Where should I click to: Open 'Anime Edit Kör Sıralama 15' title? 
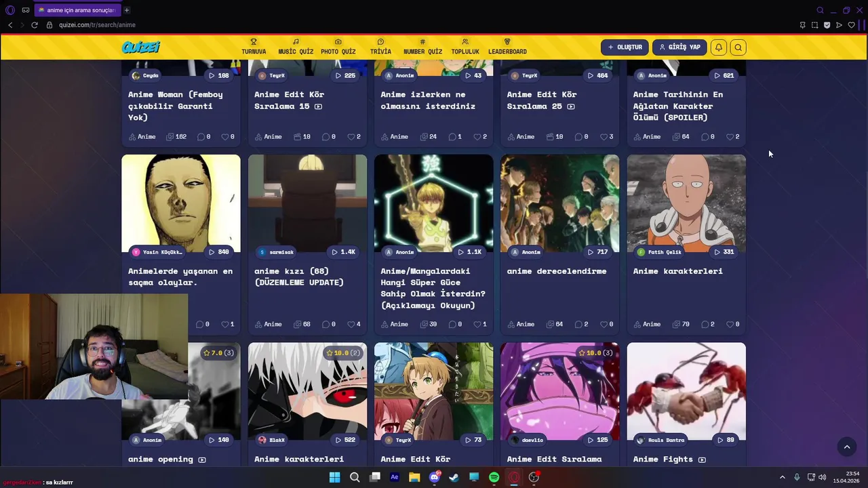pos(289,100)
